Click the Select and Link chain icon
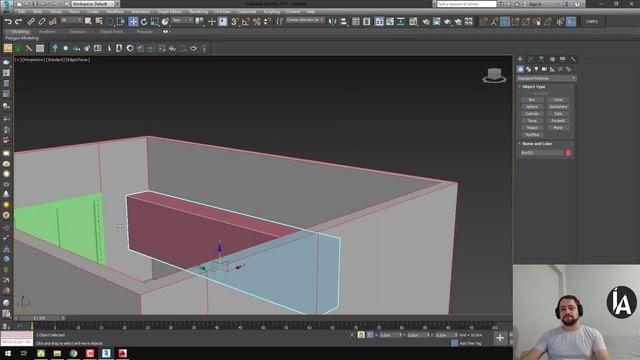The image size is (640, 360). tap(31, 22)
